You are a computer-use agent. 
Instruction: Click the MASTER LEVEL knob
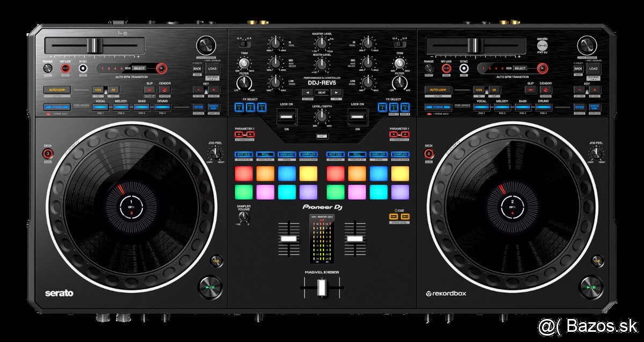click(321, 43)
